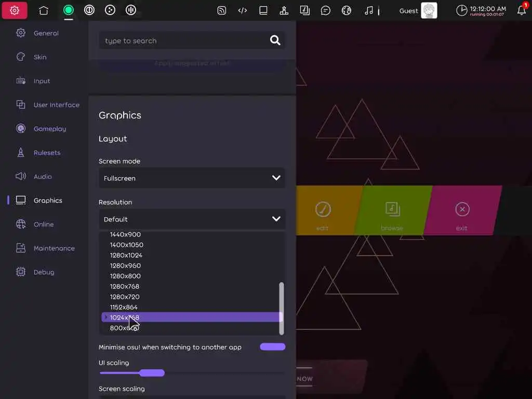The height and width of the screenshot is (399, 532).
Task: Open social globe icon in toolbar
Action: [346, 10]
